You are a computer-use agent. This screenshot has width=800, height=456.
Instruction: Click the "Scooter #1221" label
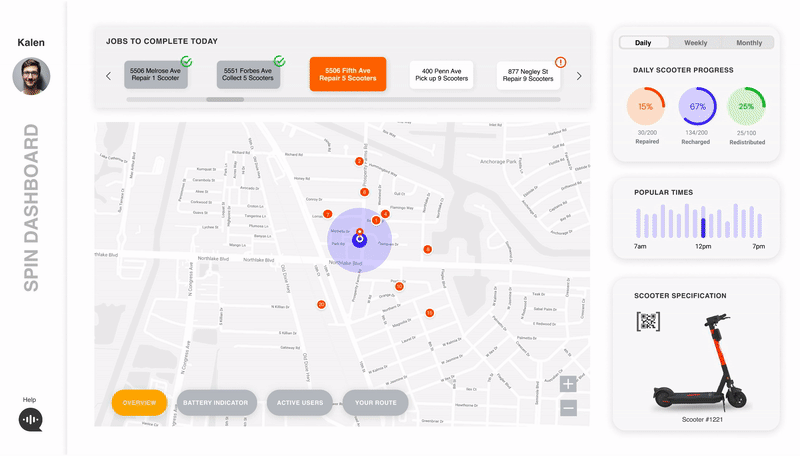(702, 419)
